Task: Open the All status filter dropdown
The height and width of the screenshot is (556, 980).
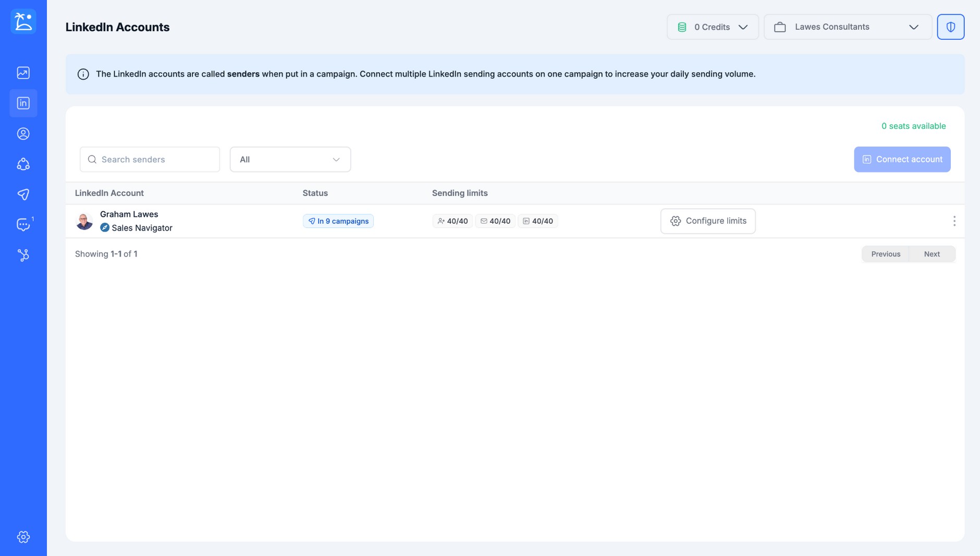Action: tap(290, 160)
